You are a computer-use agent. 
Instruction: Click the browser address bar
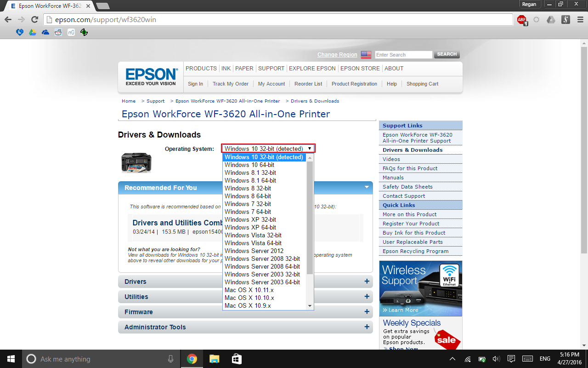[278, 20]
